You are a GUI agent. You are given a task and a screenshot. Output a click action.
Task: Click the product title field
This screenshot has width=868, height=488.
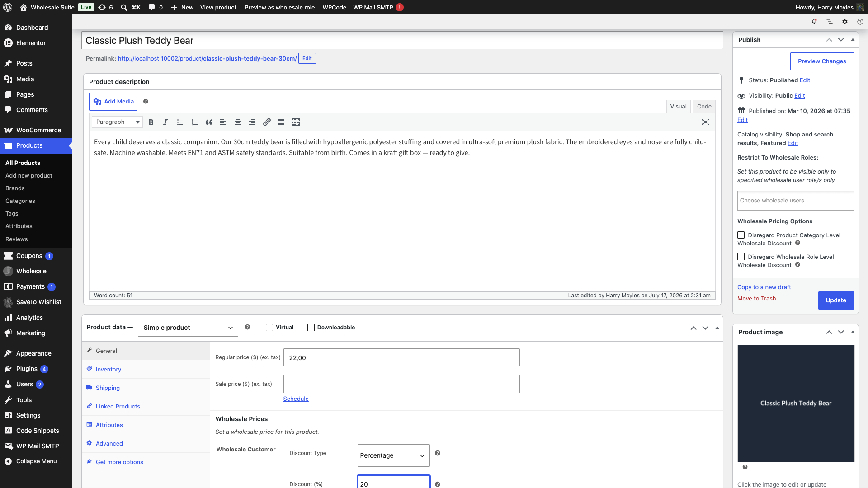click(402, 40)
